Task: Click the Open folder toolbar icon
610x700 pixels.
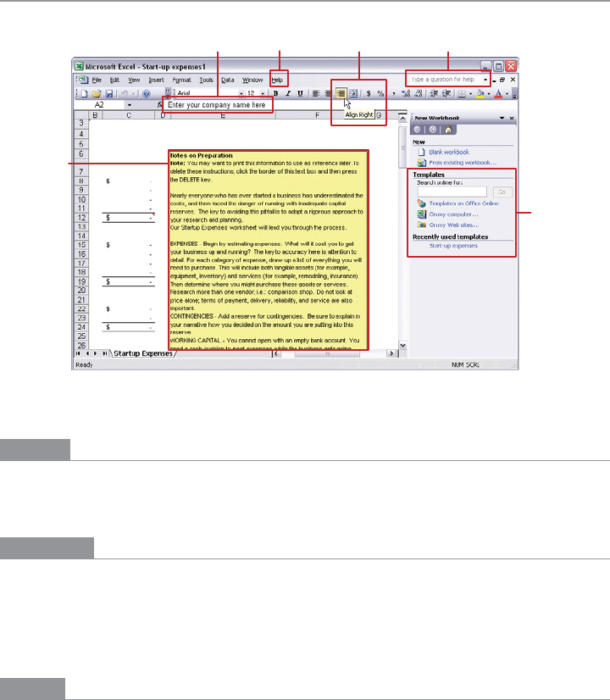Action: (x=97, y=94)
